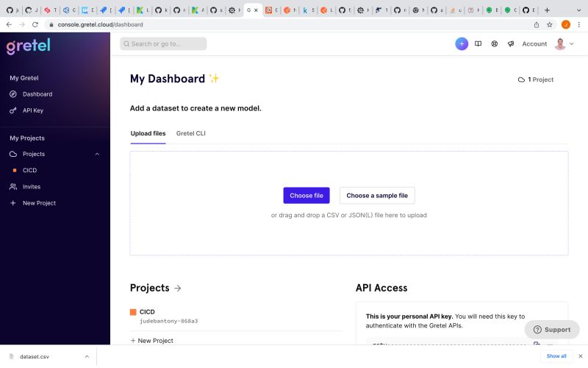Screen dimensions: 588x368
Task: Click New Project in the sidebar
Action: [x=39, y=203]
